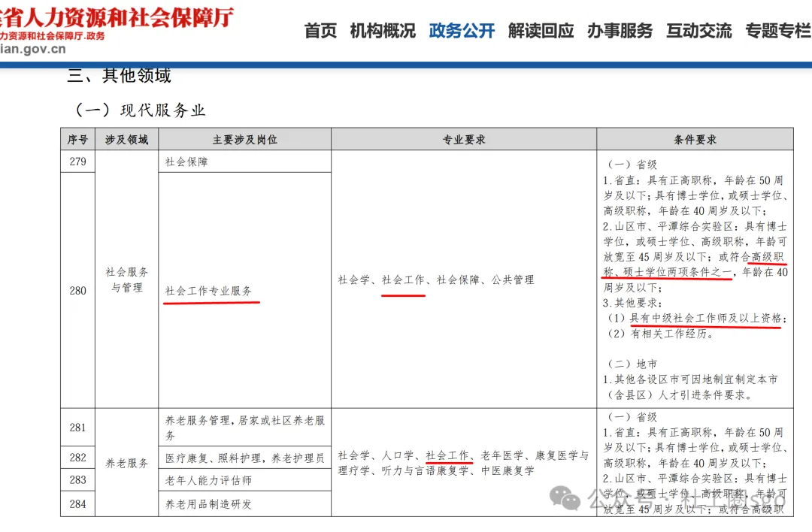Viewport: 812px width, 532px height.
Task: Open the 首页 navigation tab
Action: click(320, 31)
